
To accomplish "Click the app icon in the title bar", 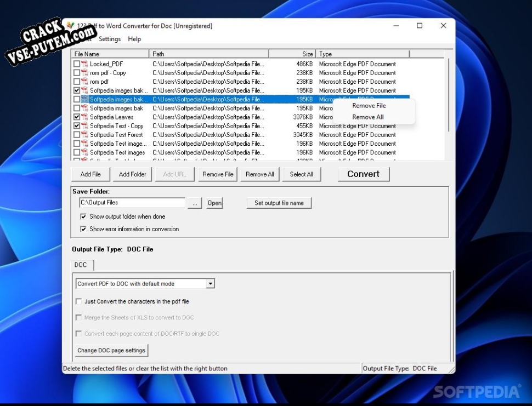I will (70, 26).
